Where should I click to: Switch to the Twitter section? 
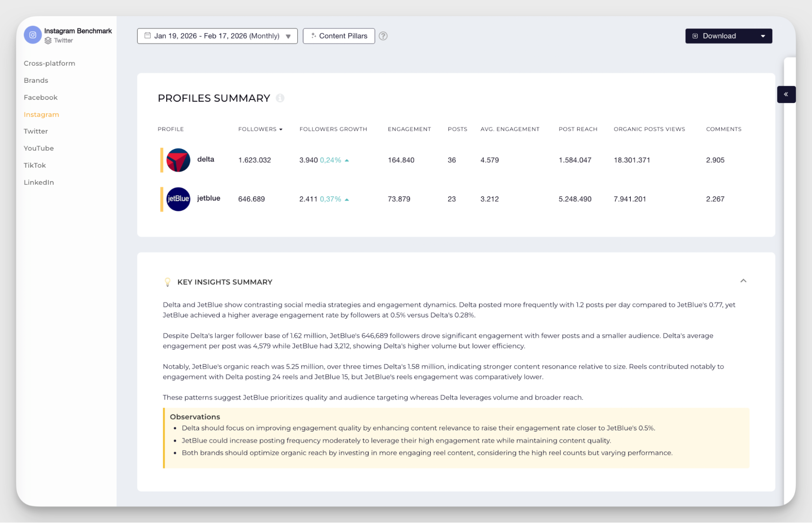36,131
